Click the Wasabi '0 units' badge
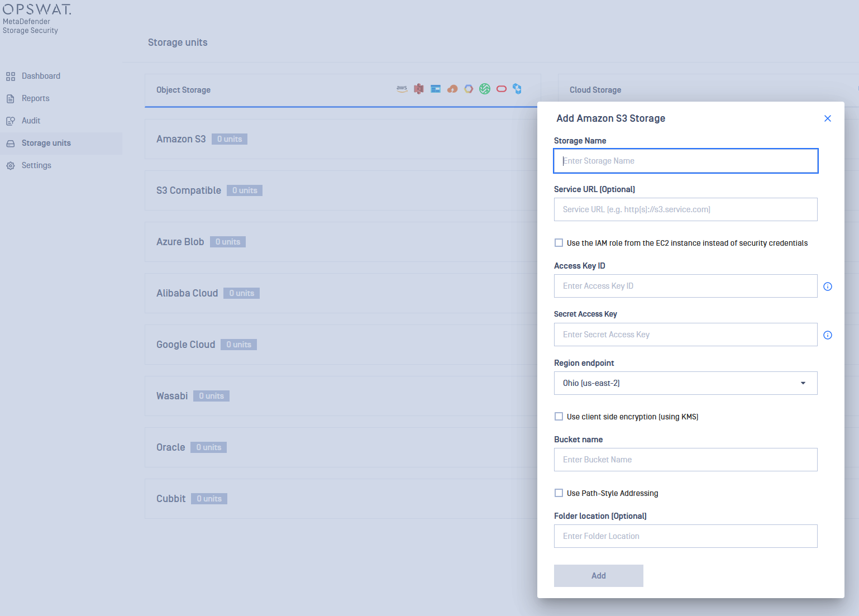This screenshot has width=859, height=616. click(212, 396)
